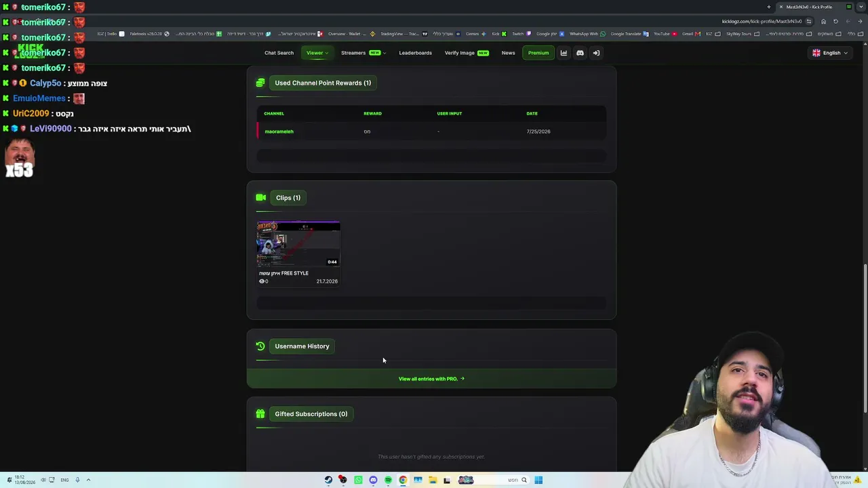This screenshot has width=868, height=488.
Task: Click the site settings icon in address bar
Action: 808,21
